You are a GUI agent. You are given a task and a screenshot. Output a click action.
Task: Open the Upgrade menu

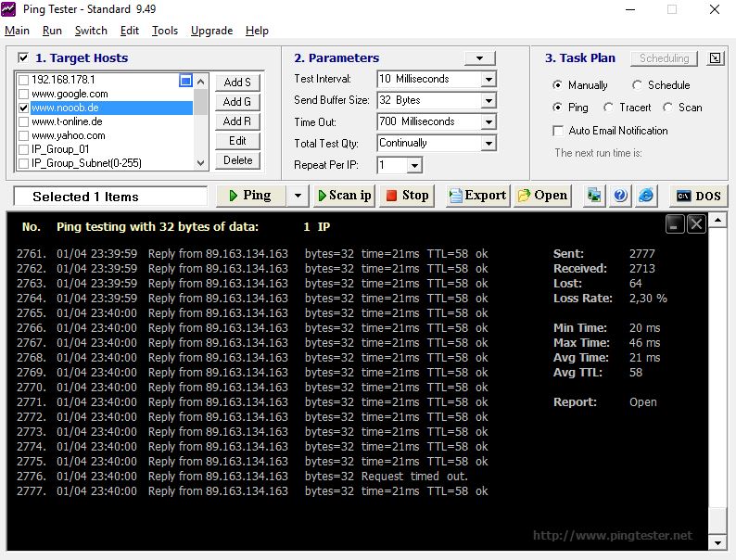[211, 31]
